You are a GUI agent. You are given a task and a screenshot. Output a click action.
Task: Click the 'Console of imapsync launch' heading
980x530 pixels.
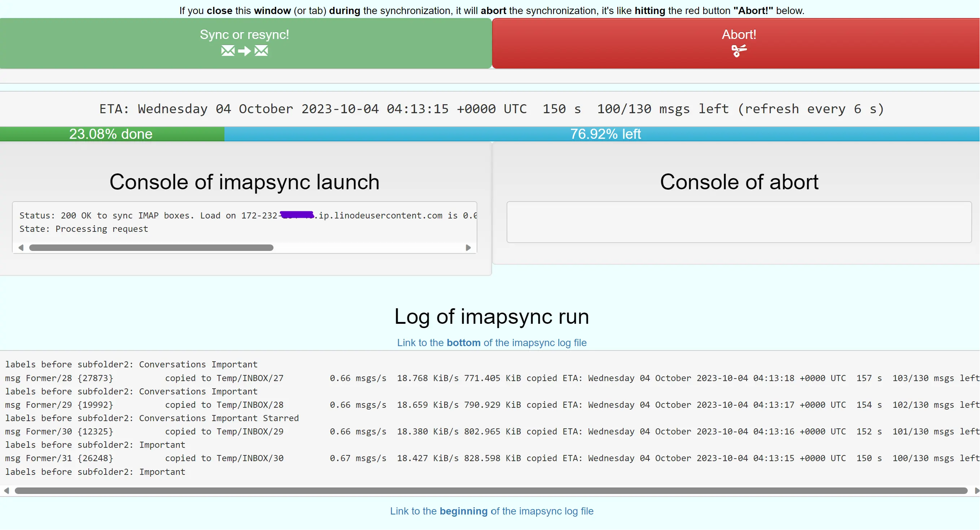click(245, 182)
